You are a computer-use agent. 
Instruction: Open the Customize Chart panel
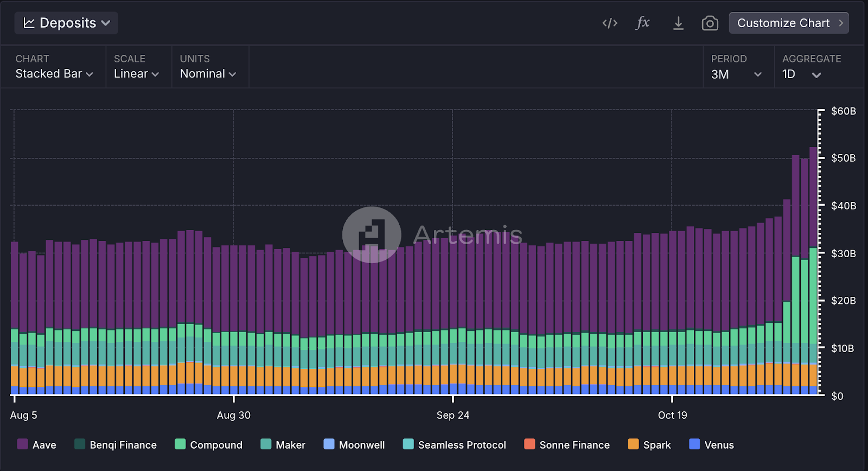789,23
